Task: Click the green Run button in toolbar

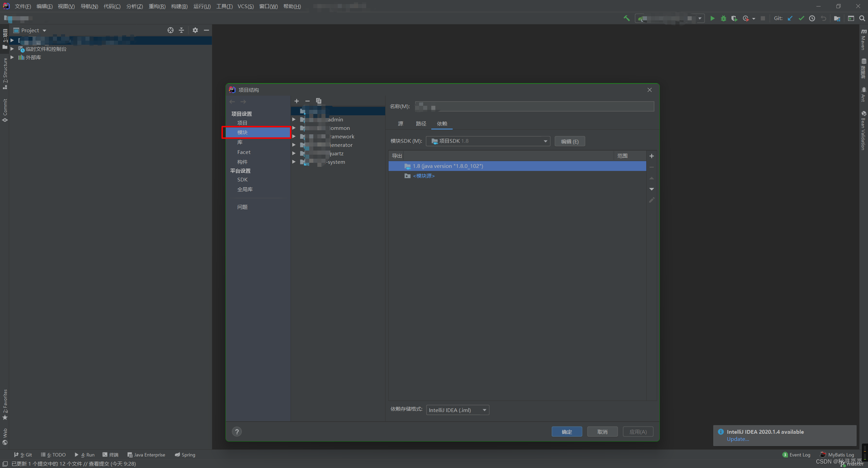Action: 712,18
